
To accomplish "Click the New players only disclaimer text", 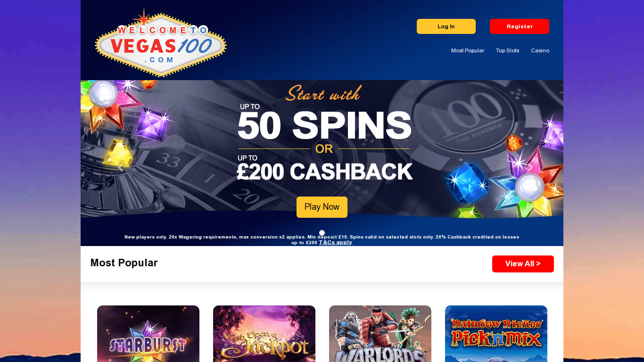I will pyautogui.click(x=322, y=239).
